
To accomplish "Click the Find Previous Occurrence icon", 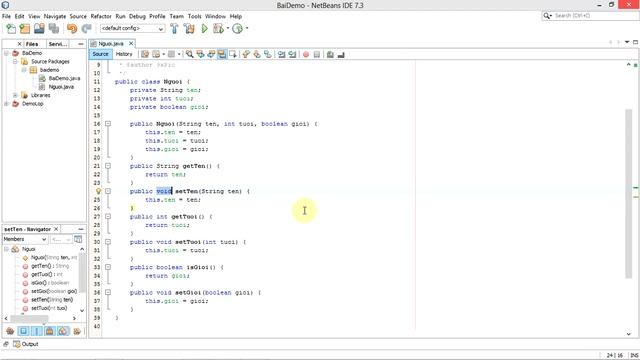I will [200, 54].
